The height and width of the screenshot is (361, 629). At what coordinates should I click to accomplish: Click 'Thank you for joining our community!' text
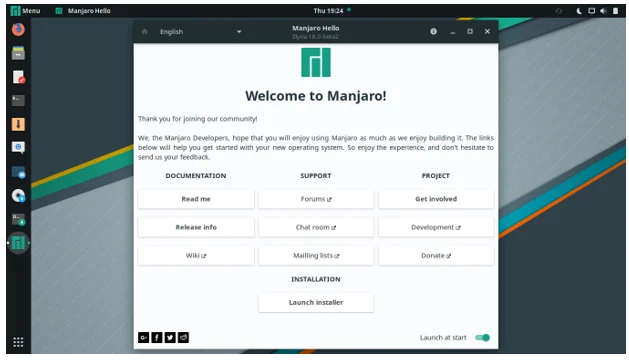click(197, 119)
